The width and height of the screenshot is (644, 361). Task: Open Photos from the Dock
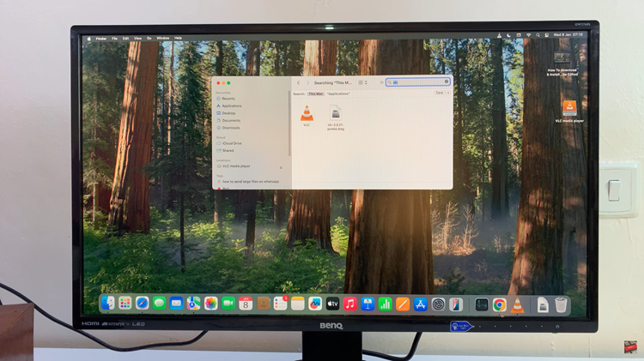pos(210,304)
